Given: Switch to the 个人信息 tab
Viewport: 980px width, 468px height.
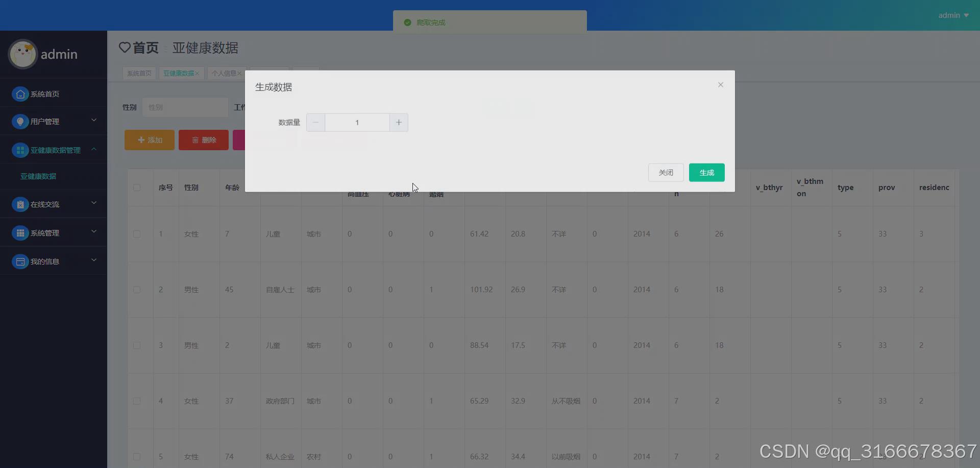Looking at the screenshot, I should [225, 73].
